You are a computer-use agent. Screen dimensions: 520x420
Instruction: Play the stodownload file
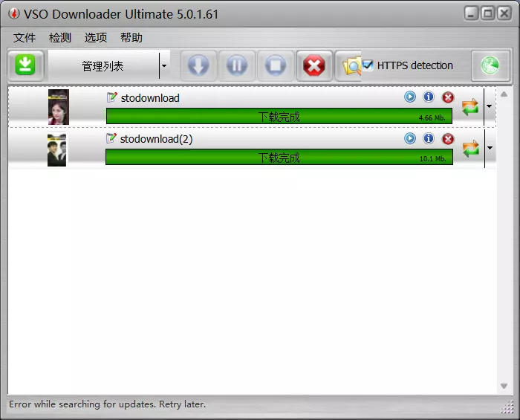click(410, 97)
